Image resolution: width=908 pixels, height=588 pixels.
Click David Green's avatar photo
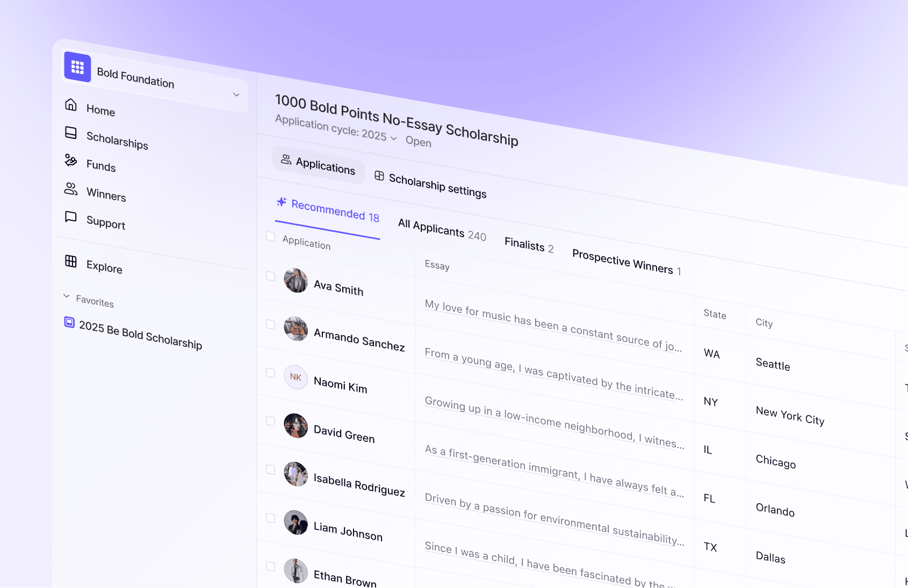pyautogui.click(x=296, y=425)
